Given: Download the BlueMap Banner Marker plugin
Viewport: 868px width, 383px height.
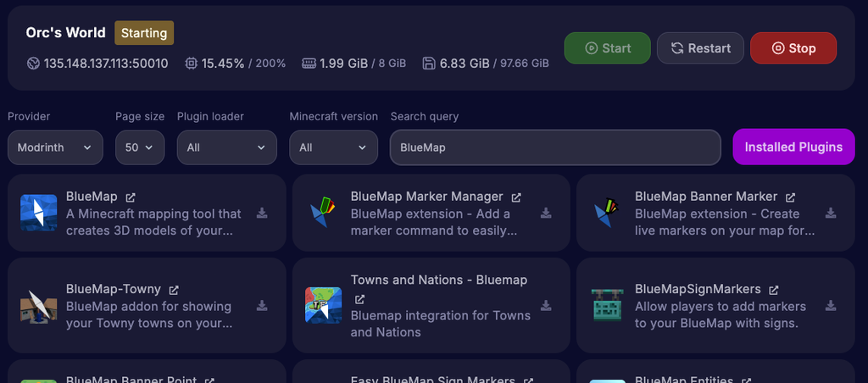Looking at the screenshot, I should point(831,213).
